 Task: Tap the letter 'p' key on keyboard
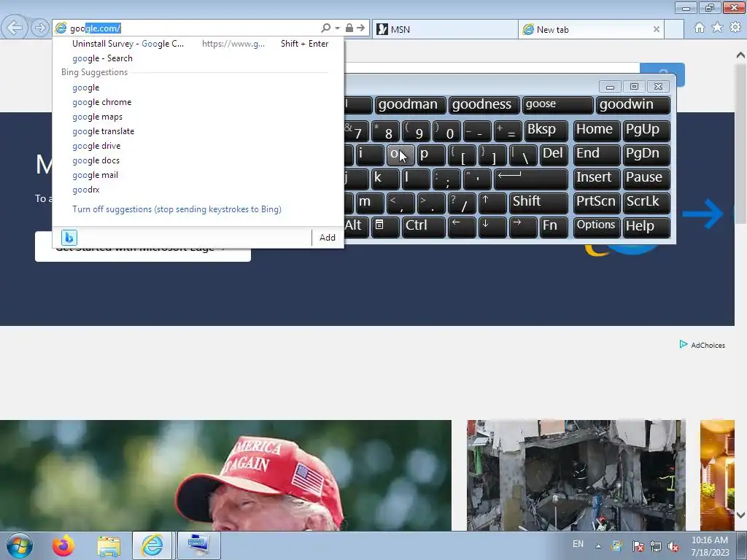(431, 155)
